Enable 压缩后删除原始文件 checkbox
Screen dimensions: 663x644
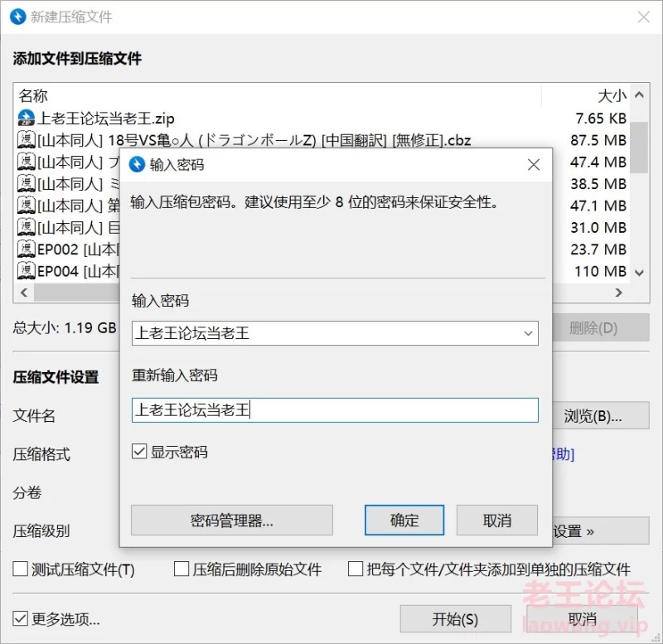(x=181, y=569)
